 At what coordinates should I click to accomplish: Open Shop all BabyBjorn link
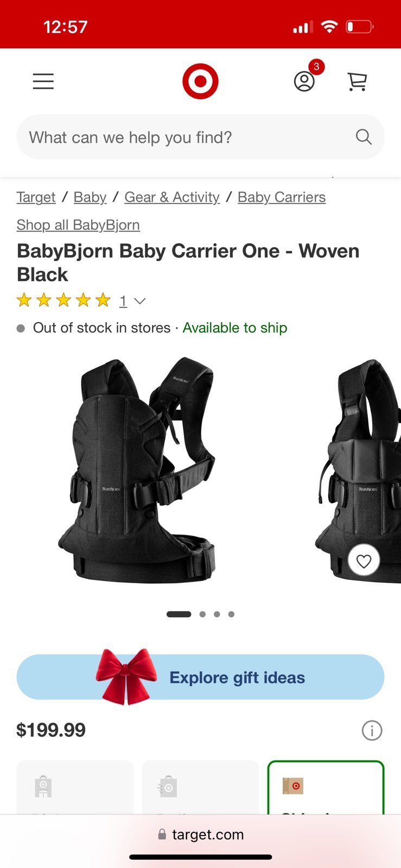tap(78, 225)
